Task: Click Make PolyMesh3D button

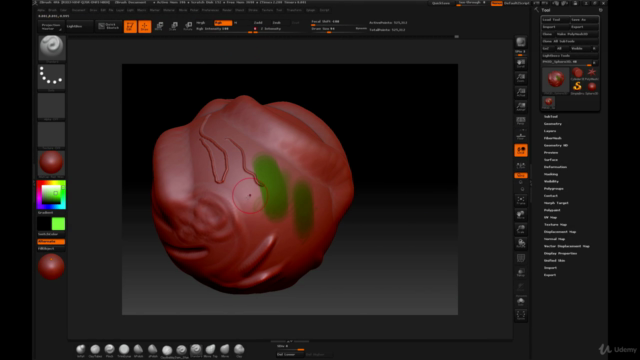Action: click(x=578, y=34)
